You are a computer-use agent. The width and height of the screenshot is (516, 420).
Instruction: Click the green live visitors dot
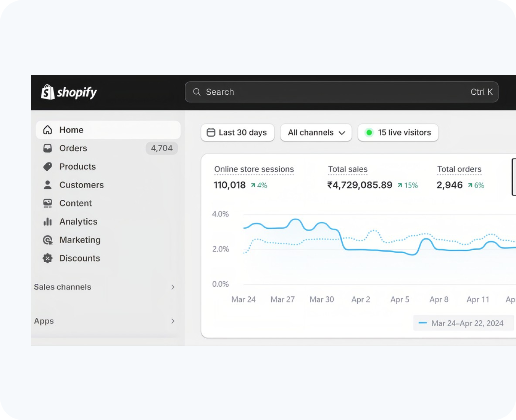[369, 132]
